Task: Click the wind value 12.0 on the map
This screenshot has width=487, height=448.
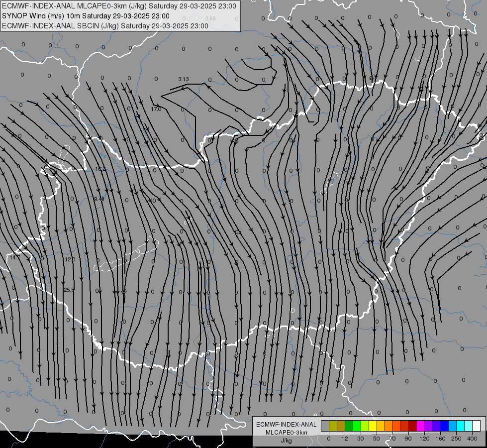Action: coord(70,259)
